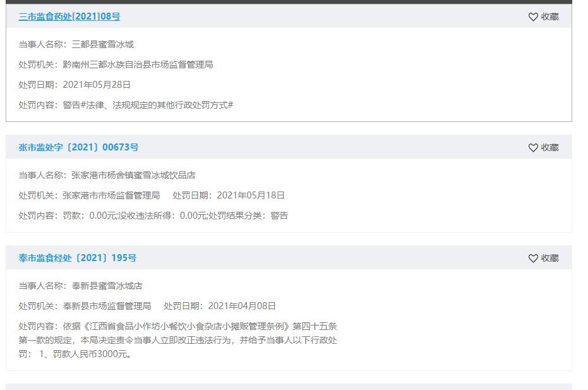Viewport: 588px width, 390px height.
Task: Click the heart icon on 张市监处字〔2021〕00673号 card
Action: click(533, 147)
